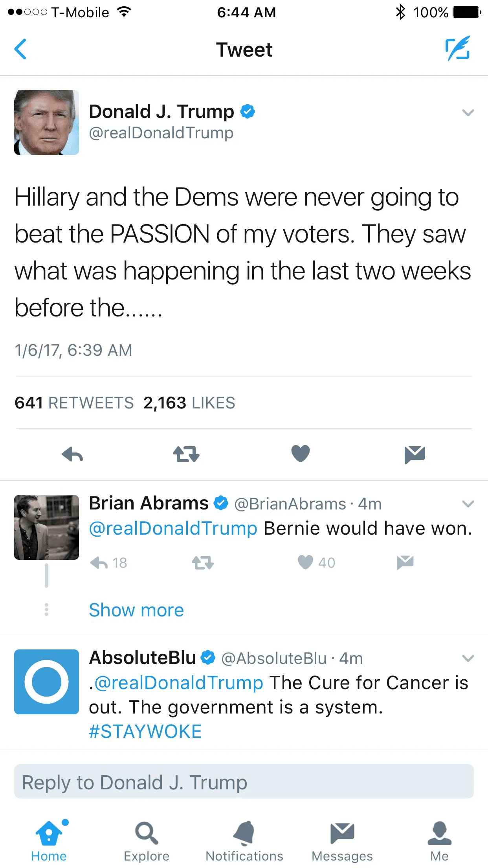Expand options chevron on Trump's tweet

[468, 113]
